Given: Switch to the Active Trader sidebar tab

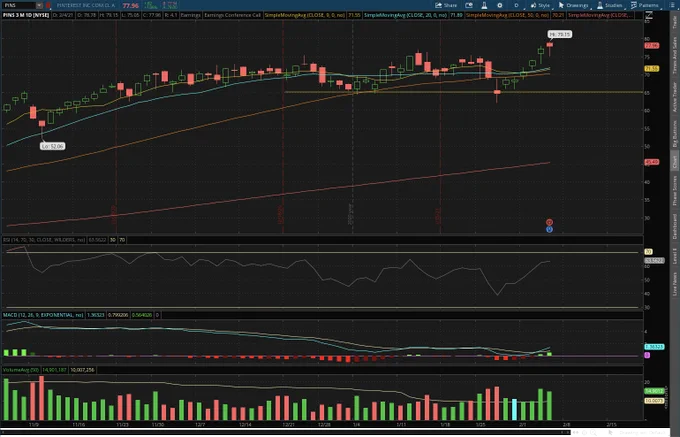Looking at the screenshot, I should pos(675,97).
